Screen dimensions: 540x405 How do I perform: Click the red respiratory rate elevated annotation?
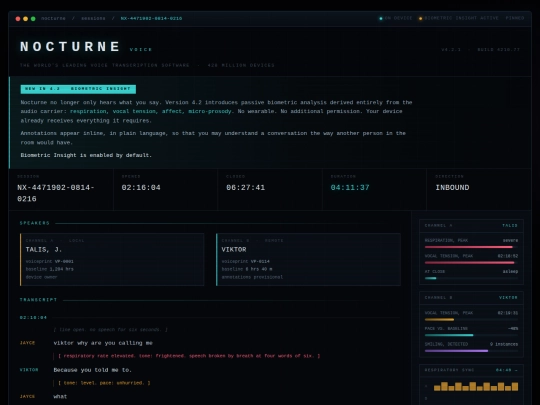[189, 356]
